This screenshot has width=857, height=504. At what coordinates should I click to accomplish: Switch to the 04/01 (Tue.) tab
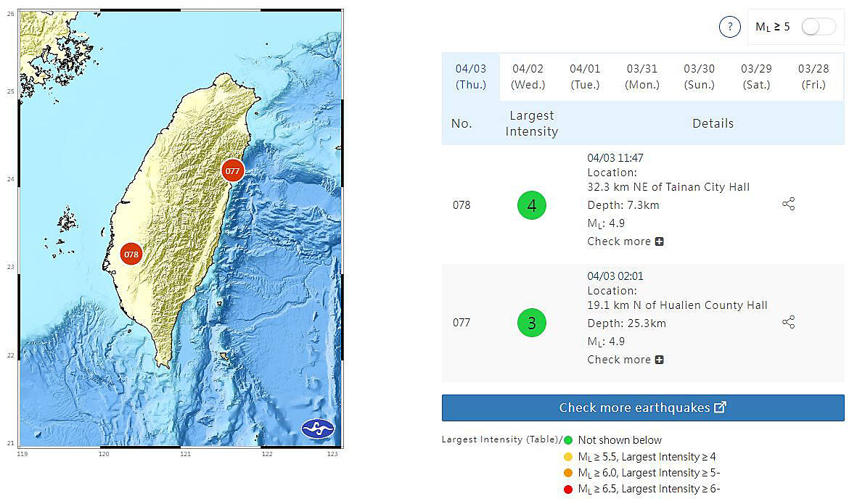click(585, 76)
